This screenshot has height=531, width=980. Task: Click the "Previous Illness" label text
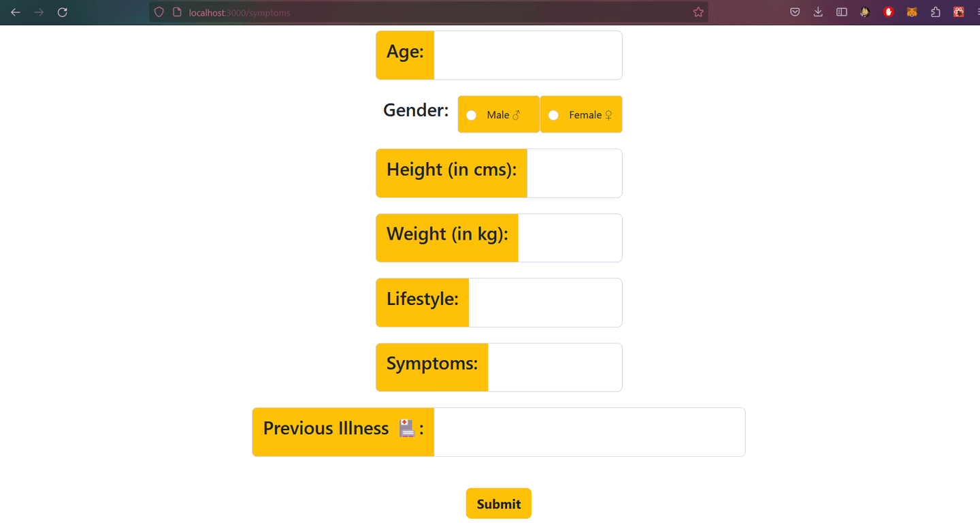326,428
